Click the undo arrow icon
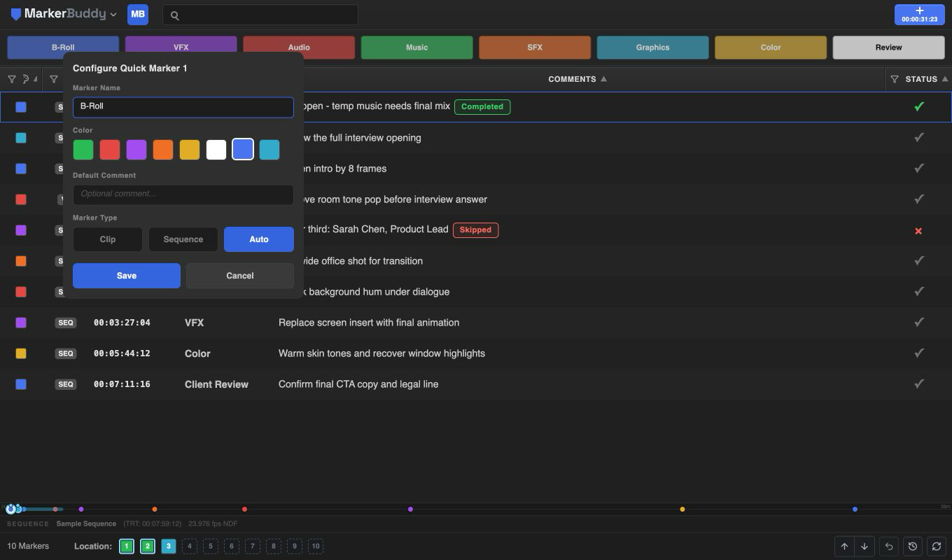The width and height of the screenshot is (952, 560). pos(889,547)
